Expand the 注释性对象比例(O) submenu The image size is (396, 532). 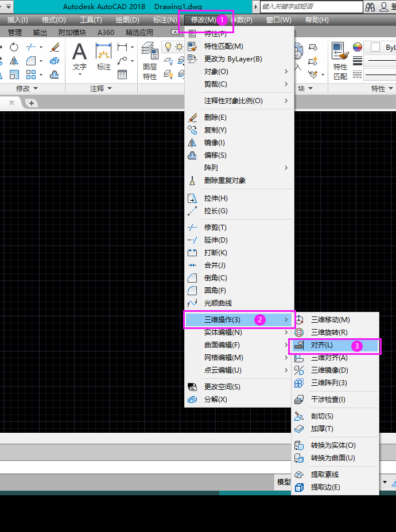coord(239,101)
